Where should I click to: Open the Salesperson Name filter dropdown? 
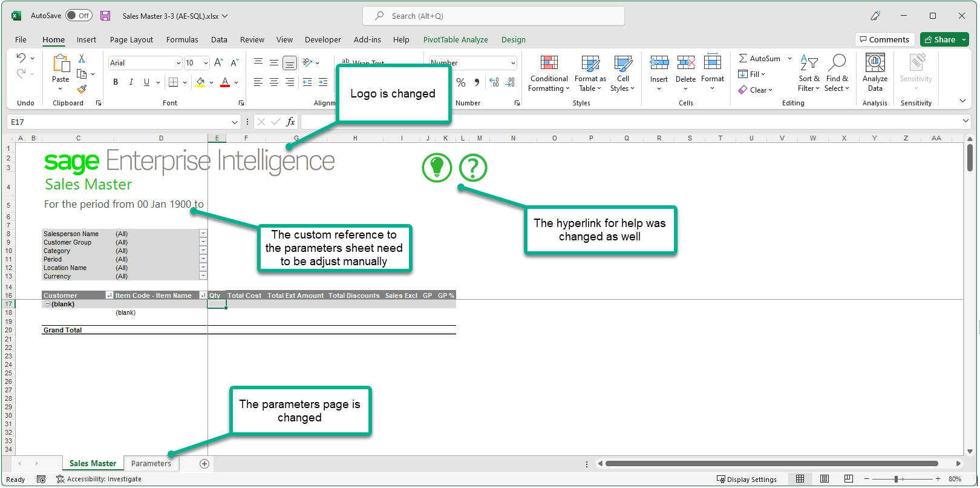[203, 234]
